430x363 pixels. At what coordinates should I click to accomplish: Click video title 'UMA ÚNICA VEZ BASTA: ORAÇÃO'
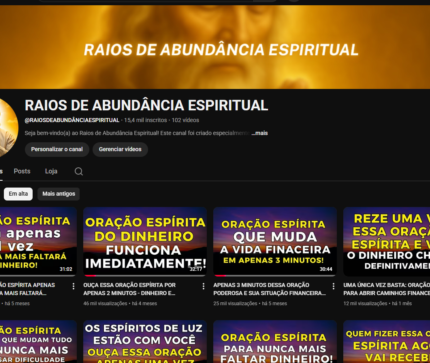point(387,289)
